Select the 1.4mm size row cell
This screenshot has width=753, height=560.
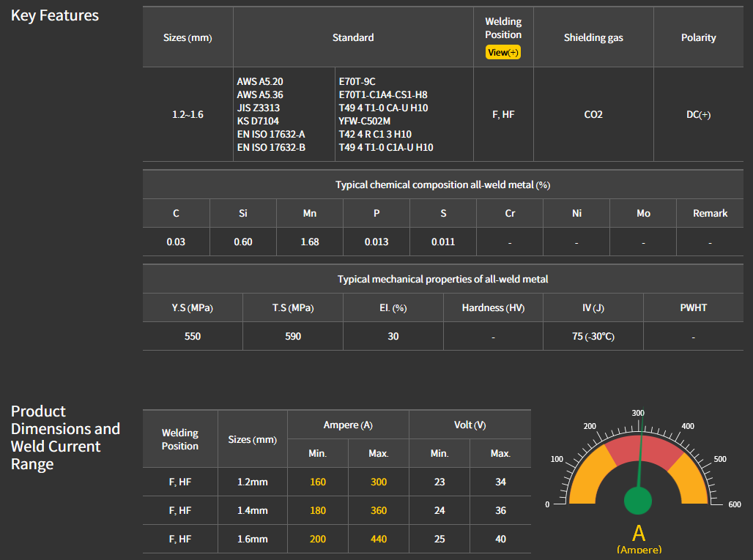(253, 510)
